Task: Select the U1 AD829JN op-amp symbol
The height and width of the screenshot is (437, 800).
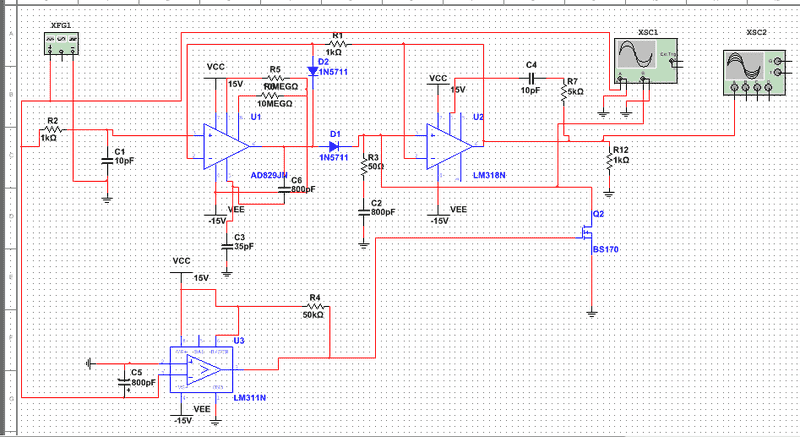Action: coord(226,146)
